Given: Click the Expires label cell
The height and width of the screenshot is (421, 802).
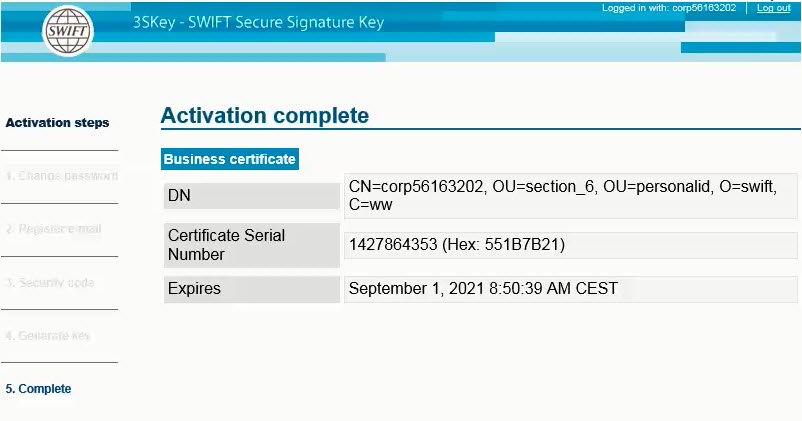Looking at the screenshot, I should (252, 289).
